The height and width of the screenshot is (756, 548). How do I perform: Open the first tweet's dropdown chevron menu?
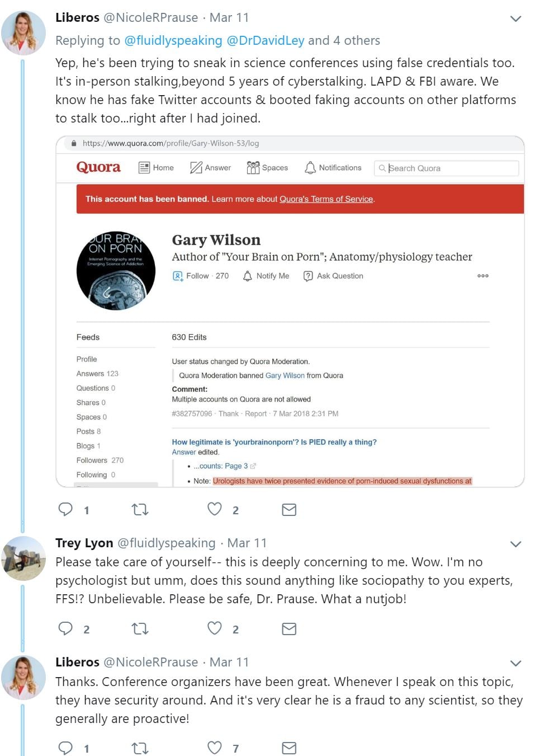coord(516,19)
